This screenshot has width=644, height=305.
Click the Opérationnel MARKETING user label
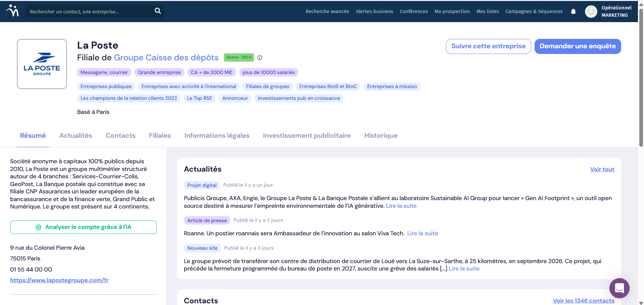616,11
